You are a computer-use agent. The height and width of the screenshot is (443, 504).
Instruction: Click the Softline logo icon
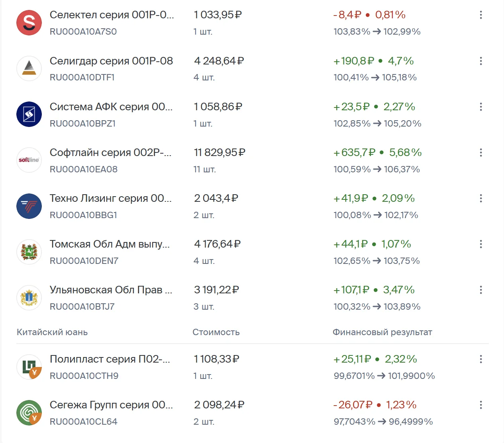tap(29, 160)
